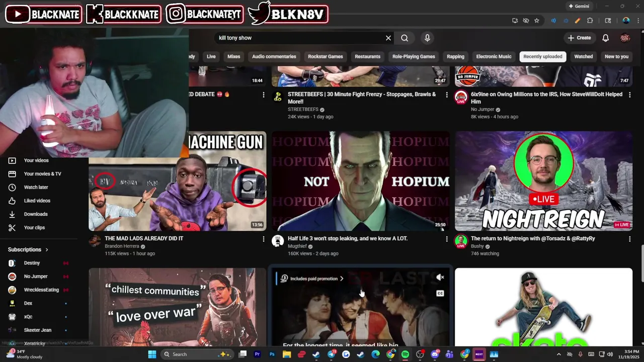Select the Live filter chip

pyautogui.click(x=211, y=56)
